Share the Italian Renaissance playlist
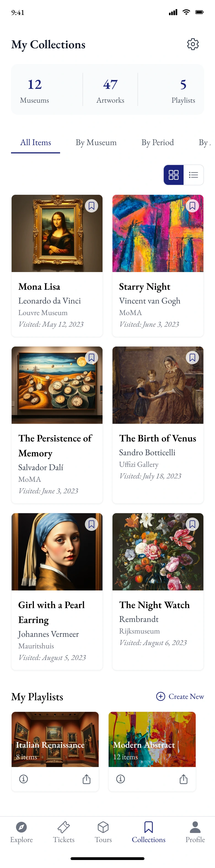 pos(87,779)
